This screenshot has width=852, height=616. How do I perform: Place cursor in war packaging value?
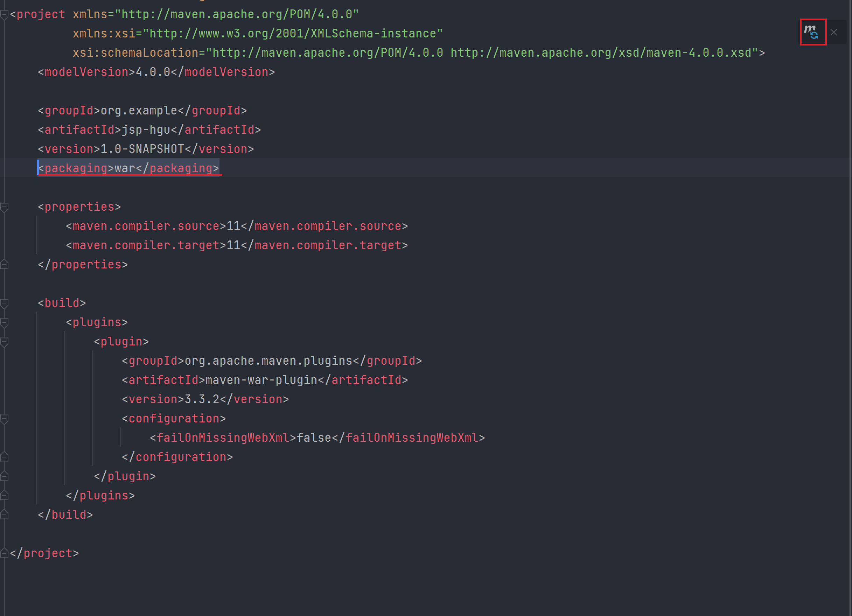click(x=125, y=168)
